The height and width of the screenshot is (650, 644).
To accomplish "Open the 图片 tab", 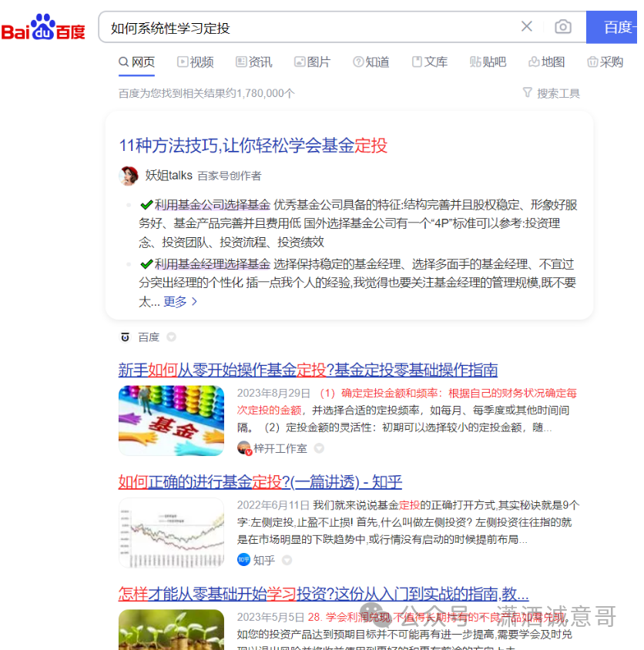I will pyautogui.click(x=312, y=62).
